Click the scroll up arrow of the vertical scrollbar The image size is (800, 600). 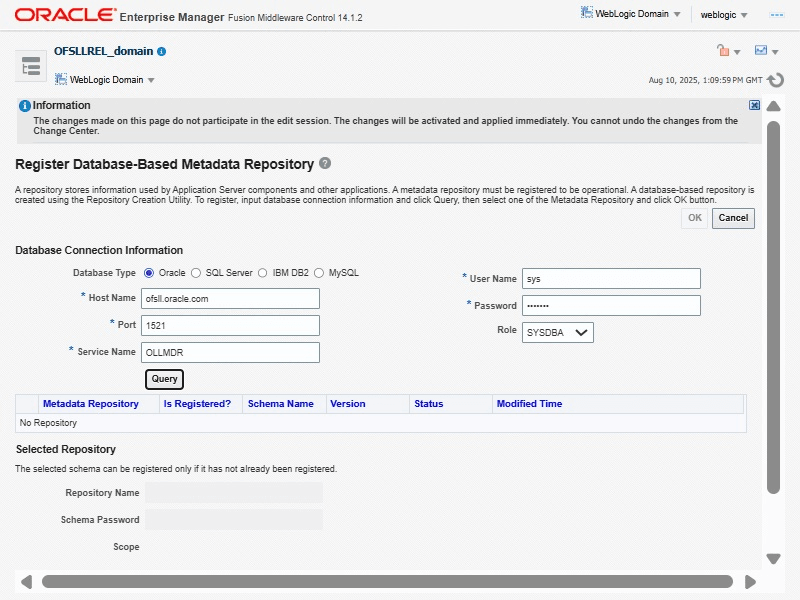[773, 106]
